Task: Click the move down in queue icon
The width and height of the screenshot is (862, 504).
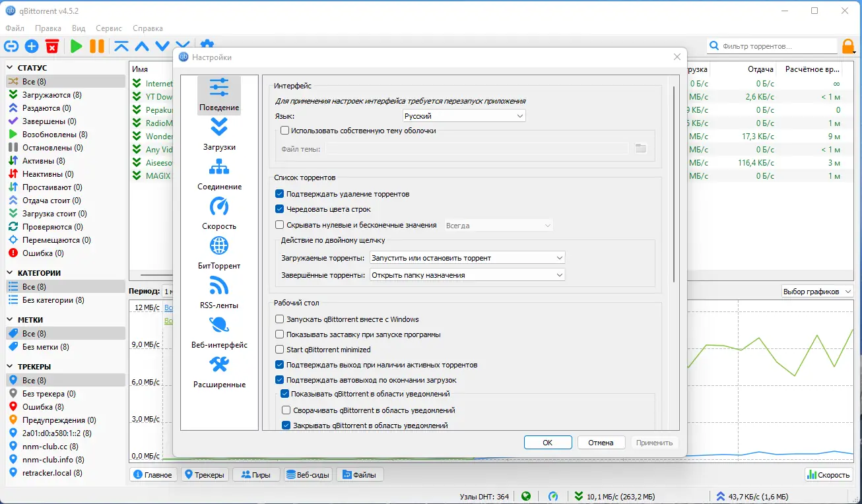Action: click(x=162, y=46)
